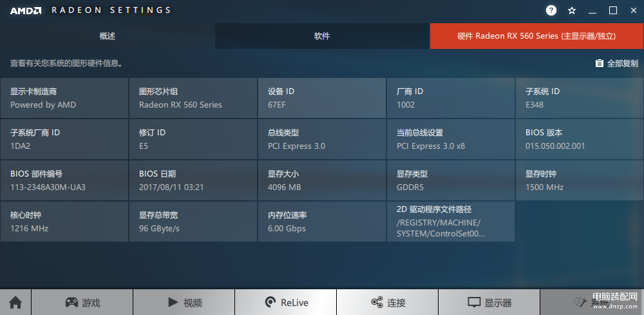The width and height of the screenshot is (644, 315).
Task: Switch to the 概述 overview tab
Action: pyautogui.click(x=107, y=36)
